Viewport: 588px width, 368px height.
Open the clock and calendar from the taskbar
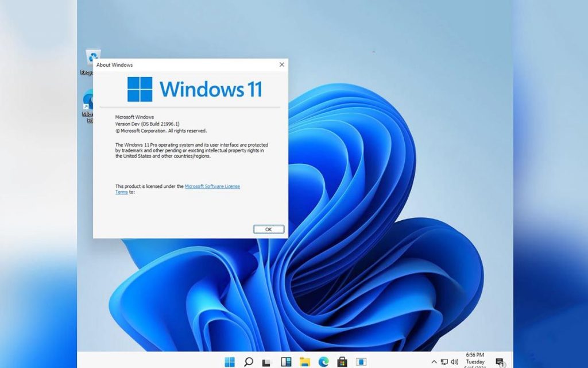point(474,362)
